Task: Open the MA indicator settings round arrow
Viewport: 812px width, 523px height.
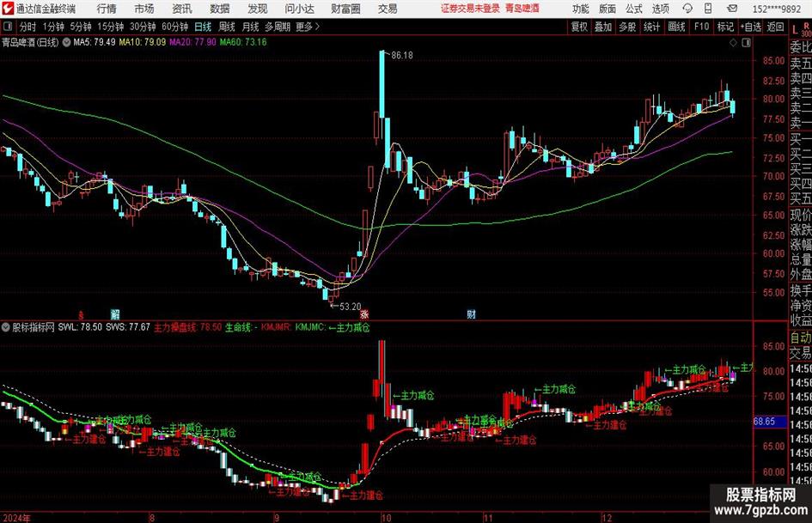Action: pos(66,42)
